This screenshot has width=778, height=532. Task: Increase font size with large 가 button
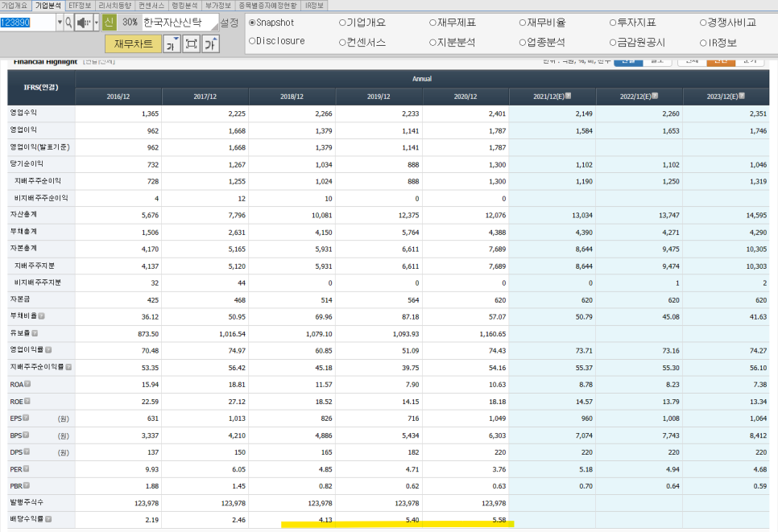tap(211, 44)
